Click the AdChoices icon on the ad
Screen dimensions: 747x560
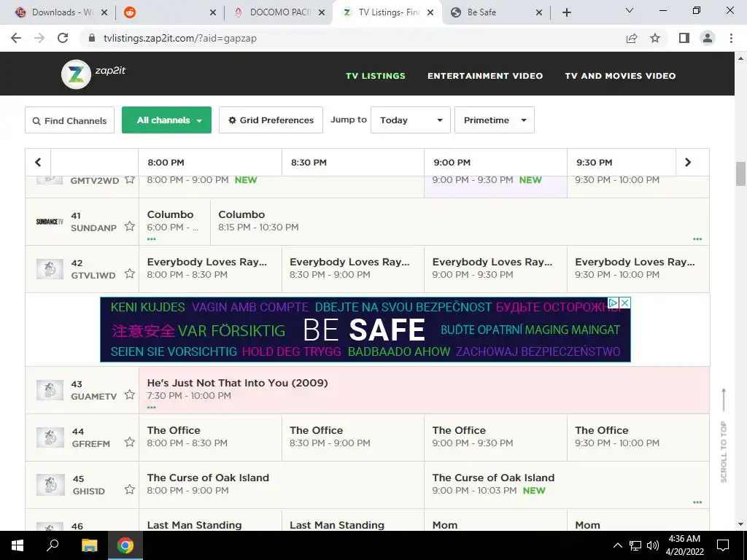click(x=614, y=303)
